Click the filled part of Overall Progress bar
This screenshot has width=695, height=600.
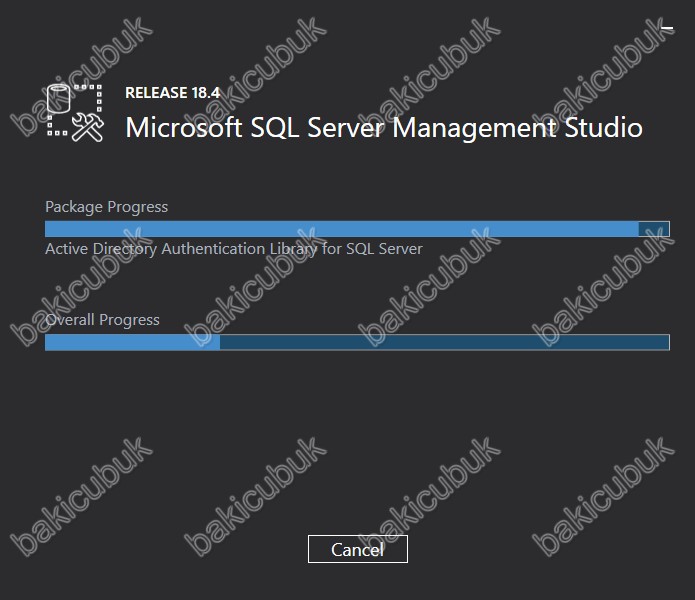(133, 342)
